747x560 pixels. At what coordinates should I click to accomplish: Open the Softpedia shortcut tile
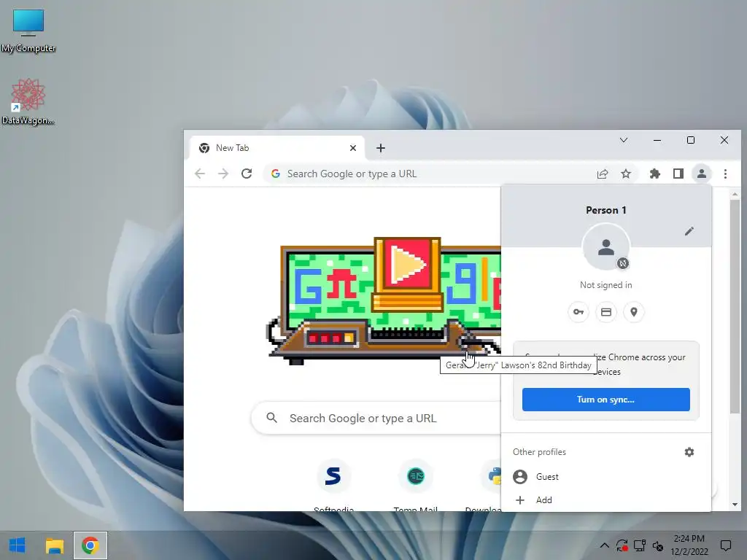(x=333, y=486)
